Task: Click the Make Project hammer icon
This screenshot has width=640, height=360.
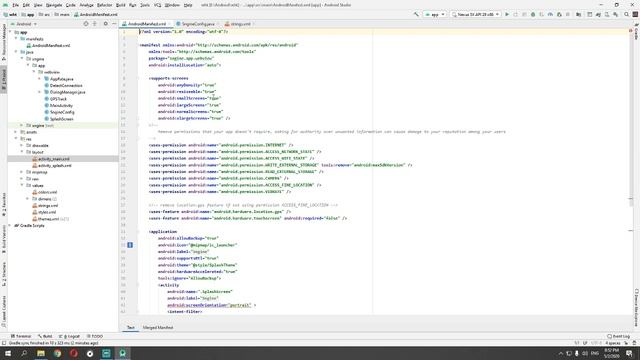Action: (x=416, y=14)
